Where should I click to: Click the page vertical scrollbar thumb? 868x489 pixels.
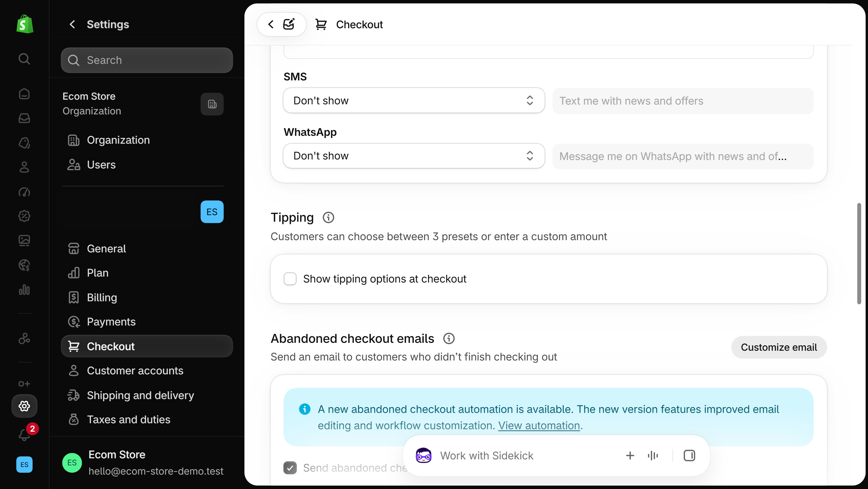coord(859,253)
